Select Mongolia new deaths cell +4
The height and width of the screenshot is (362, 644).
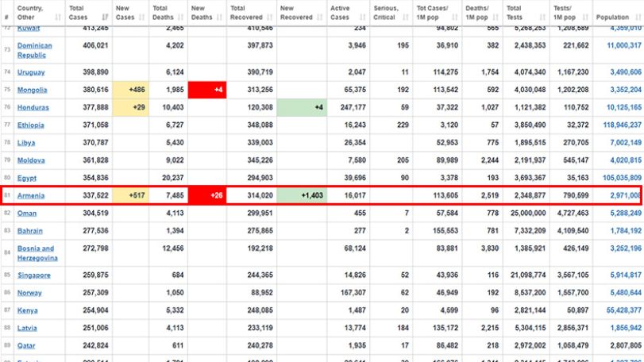pyautogui.click(x=207, y=90)
